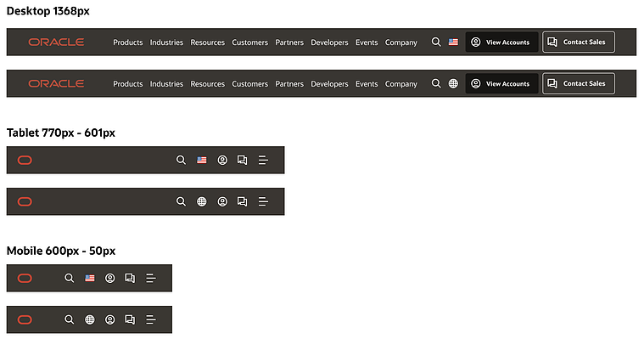Select Company in the second desktop navbar

(400, 84)
